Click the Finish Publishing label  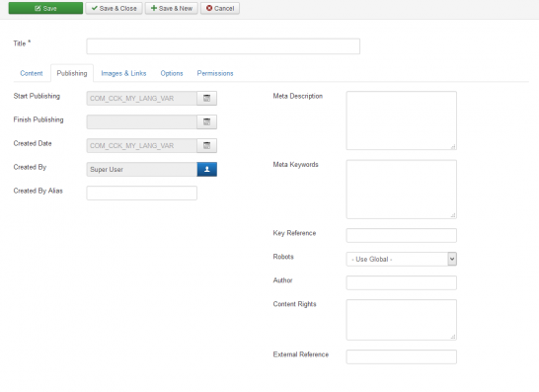tap(38, 119)
